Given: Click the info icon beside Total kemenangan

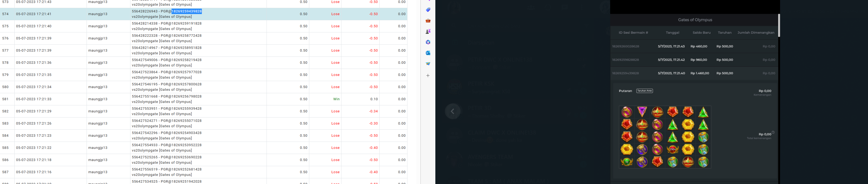Looking at the screenshot, I should (773, 132).
